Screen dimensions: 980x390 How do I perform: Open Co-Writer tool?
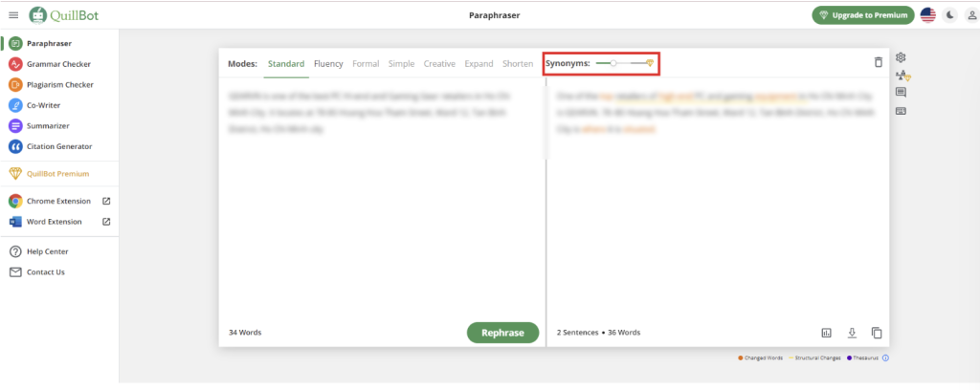tap(43, 105)
